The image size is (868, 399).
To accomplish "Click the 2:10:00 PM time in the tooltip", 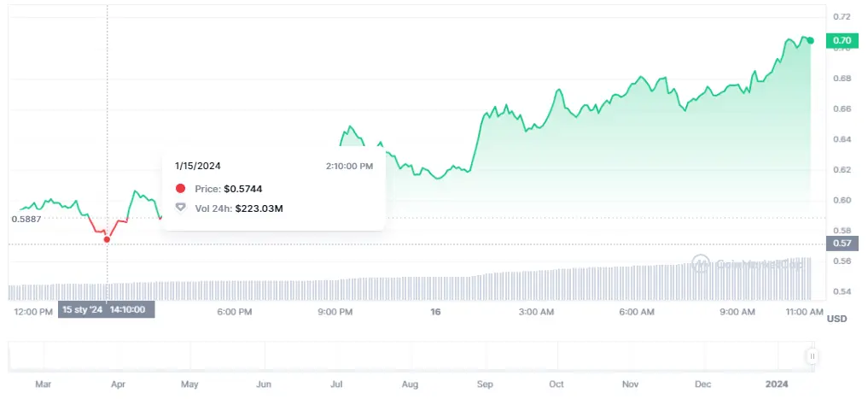I will [x=349, y=166].
